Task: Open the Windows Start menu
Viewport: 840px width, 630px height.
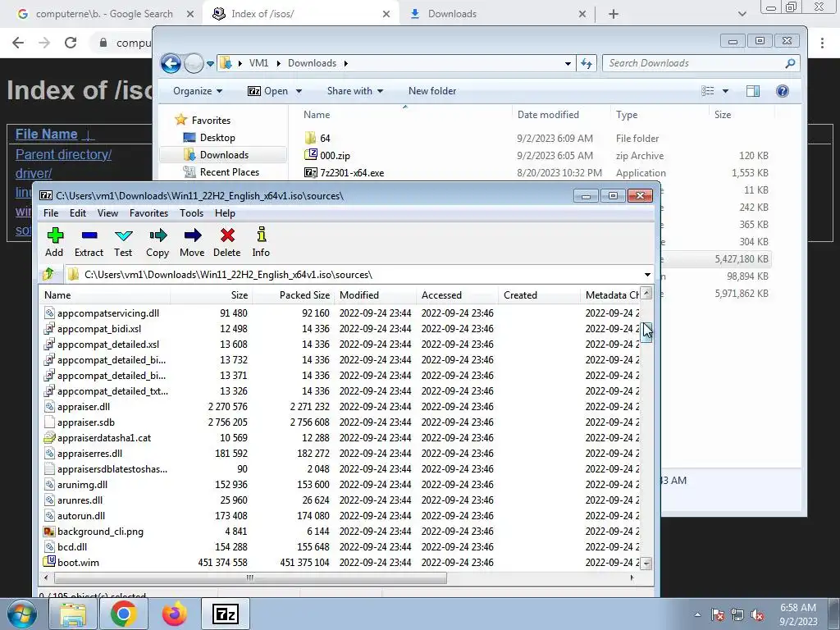Action: 21,614
